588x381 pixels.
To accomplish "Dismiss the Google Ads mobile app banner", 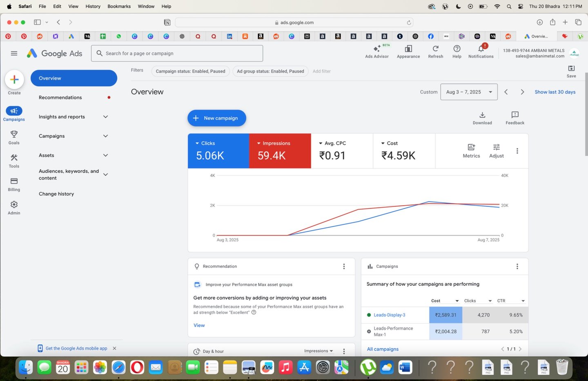I will pyautogui.click(x=114, y=348).
